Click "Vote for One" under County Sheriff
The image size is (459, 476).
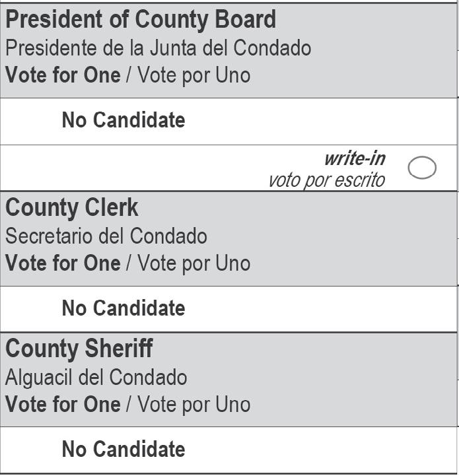63,403
